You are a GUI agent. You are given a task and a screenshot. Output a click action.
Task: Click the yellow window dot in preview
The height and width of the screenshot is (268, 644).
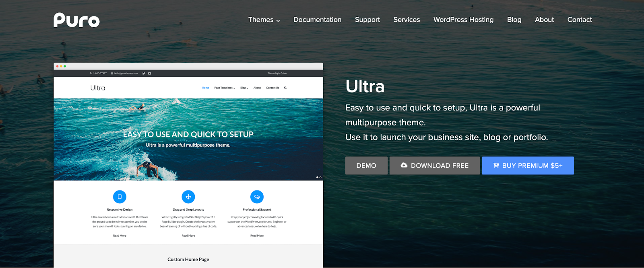(x=61, y=66)
